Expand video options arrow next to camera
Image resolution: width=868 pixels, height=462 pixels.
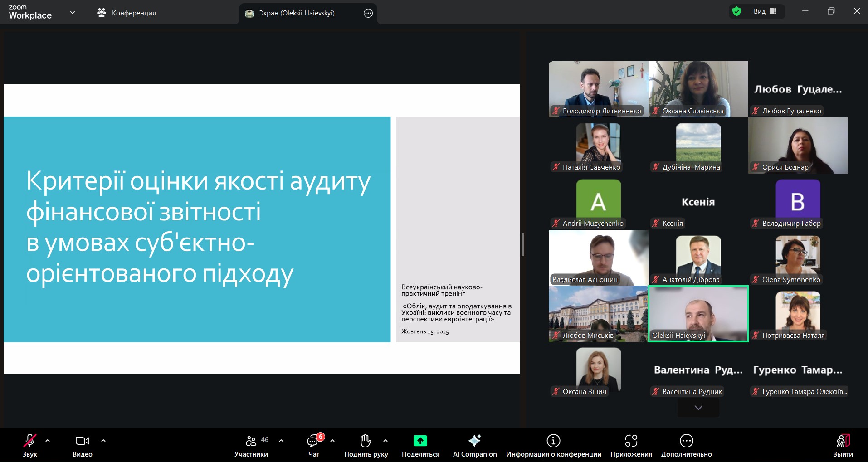point(103,441)
